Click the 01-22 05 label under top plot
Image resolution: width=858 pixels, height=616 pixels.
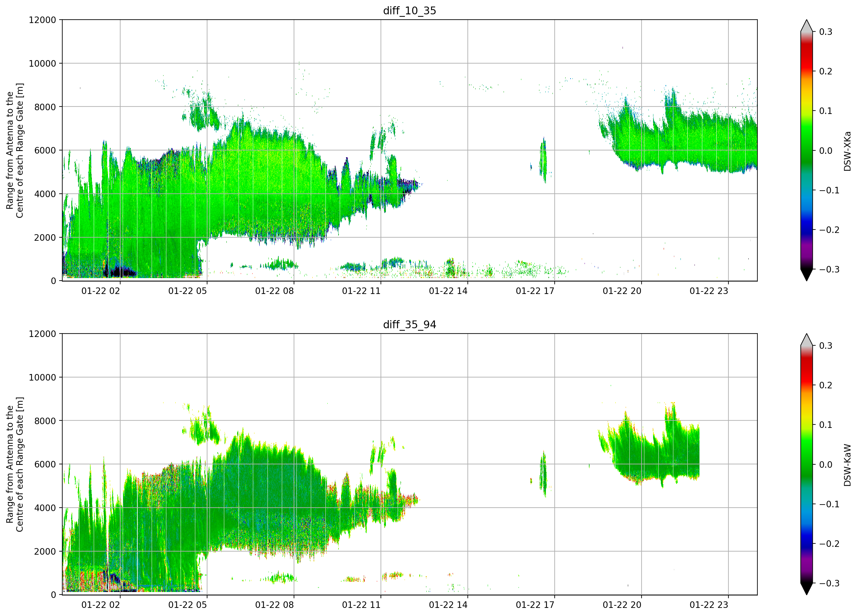pos(188,291)
